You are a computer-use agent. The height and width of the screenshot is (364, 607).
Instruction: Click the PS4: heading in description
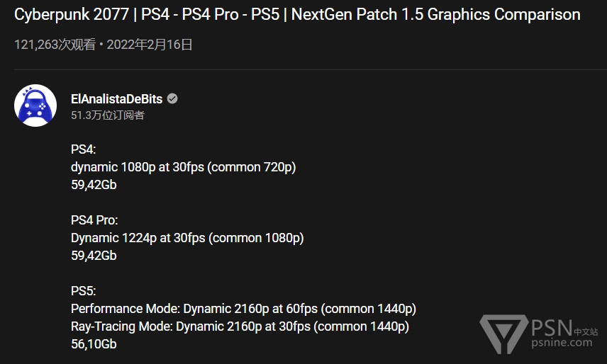(83, 149)
